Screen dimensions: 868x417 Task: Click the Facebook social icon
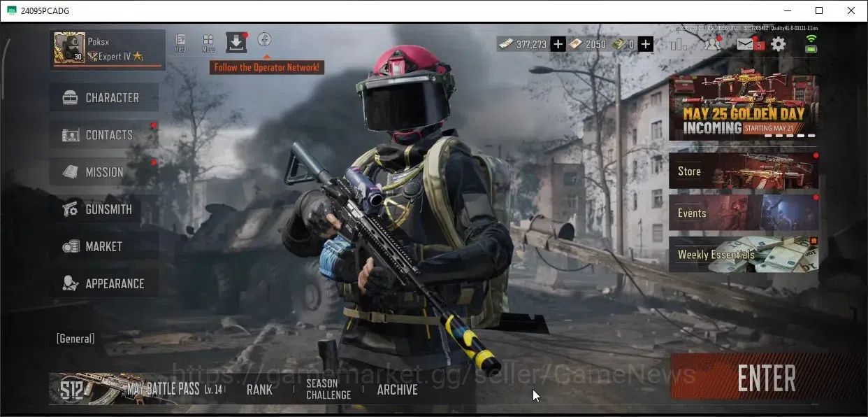tap(265, 39)
